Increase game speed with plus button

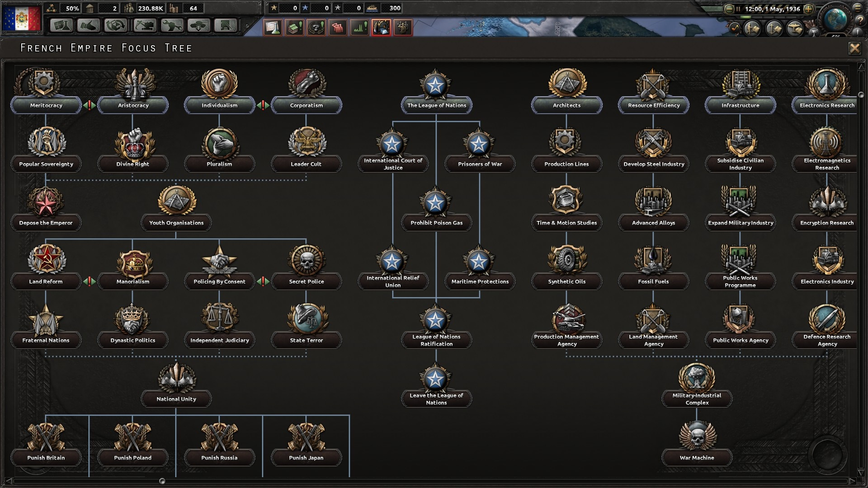click(x=808, y=9)
